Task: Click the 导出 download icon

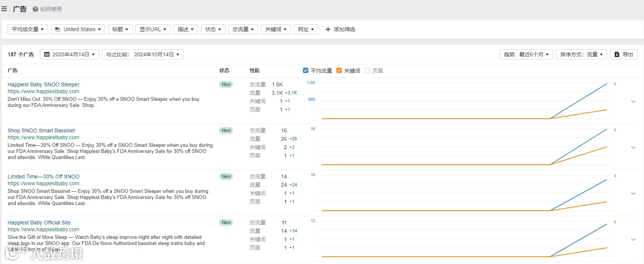Action: tap(617, 54)
